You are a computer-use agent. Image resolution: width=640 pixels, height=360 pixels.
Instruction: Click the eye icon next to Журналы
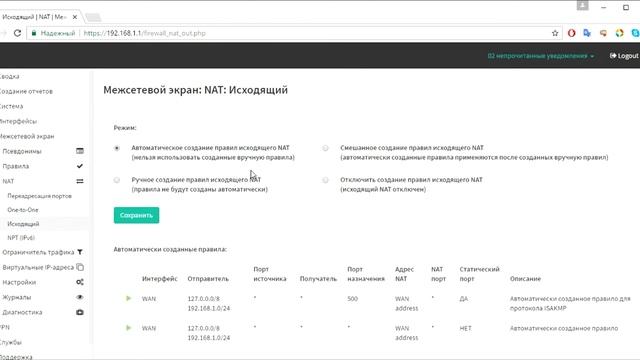click(x=80, y=297)
